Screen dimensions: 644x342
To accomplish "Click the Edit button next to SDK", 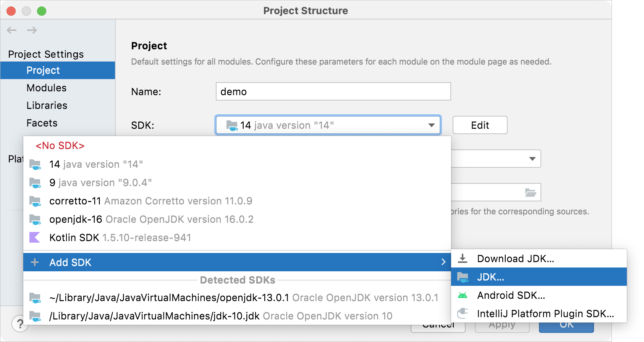I will (480, 125).
